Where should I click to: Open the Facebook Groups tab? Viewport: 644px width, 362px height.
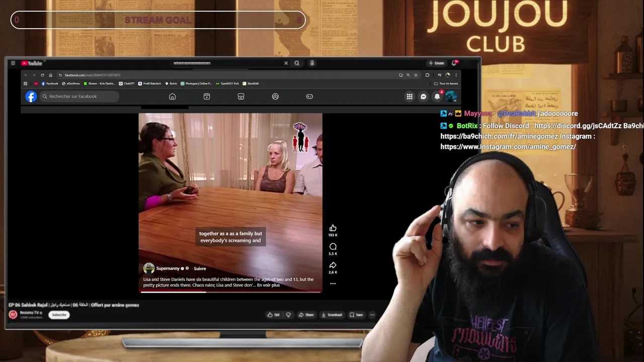click(x=275, y=97)
